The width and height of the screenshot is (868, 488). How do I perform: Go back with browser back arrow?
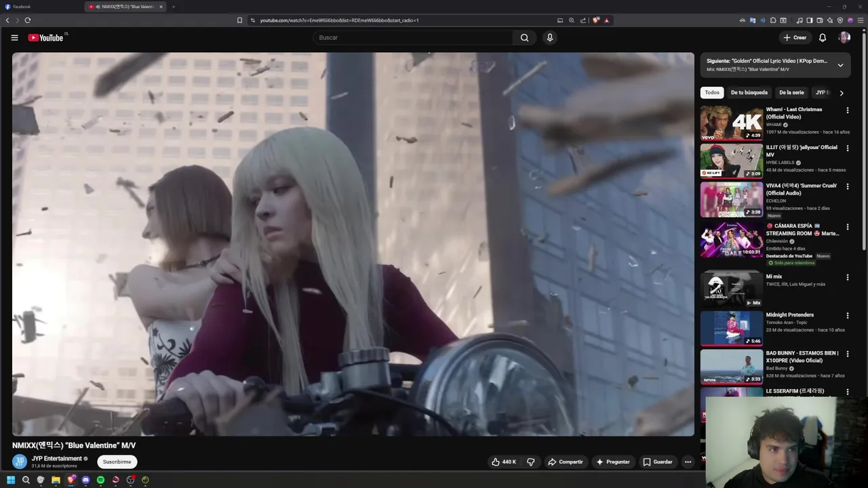coord(7,20)
